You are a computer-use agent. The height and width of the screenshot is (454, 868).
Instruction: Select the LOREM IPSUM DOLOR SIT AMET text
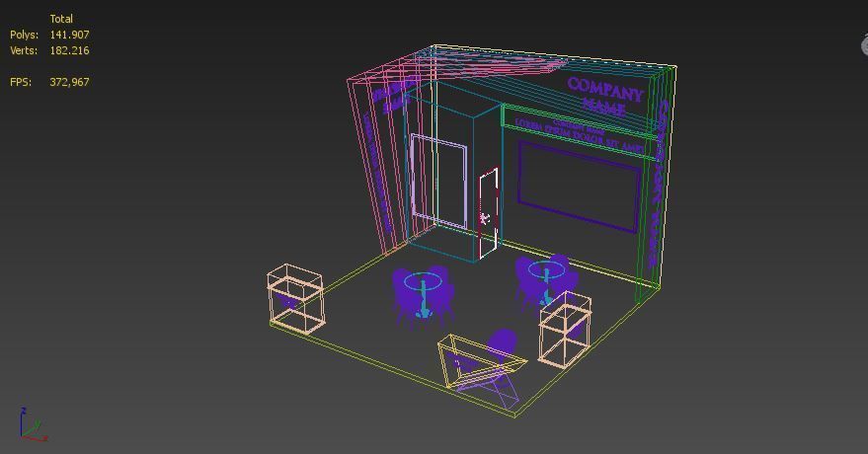(x=579, y=135)
